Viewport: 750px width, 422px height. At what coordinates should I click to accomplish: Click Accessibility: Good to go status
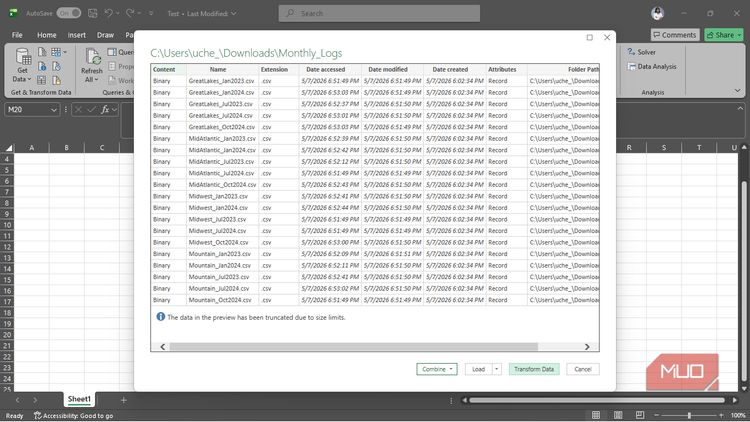tap(73, 415)
